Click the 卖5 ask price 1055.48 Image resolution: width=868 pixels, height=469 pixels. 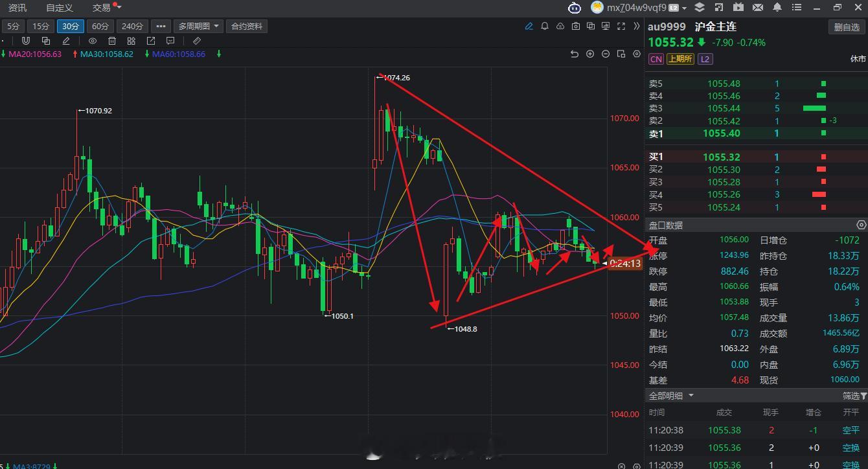724,84
